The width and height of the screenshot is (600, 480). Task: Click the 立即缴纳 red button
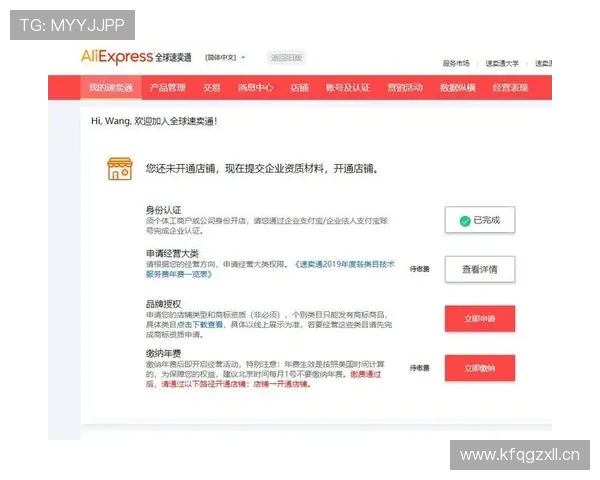480,368
